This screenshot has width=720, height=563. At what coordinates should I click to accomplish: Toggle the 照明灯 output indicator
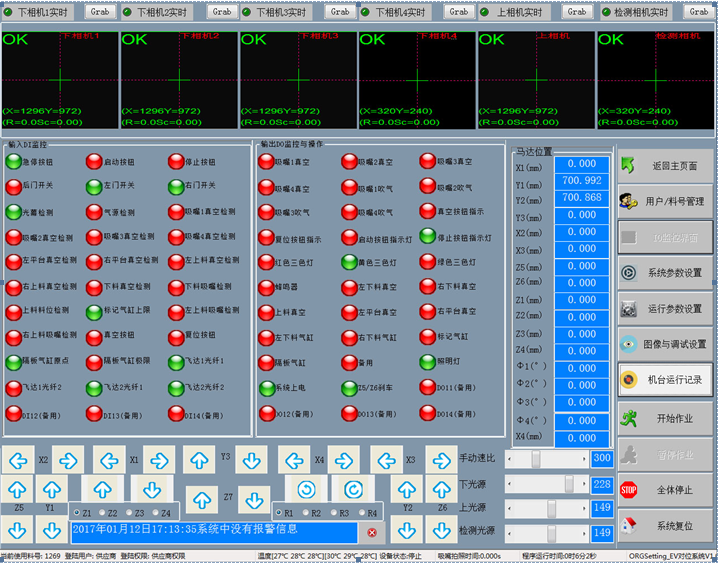coord(427,364)
